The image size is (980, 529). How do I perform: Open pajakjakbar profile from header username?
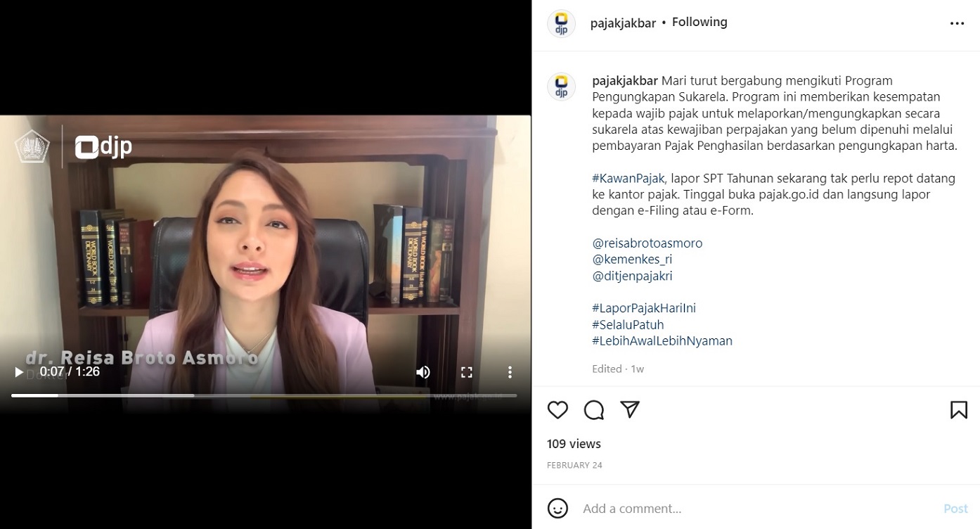pos(623,23)
